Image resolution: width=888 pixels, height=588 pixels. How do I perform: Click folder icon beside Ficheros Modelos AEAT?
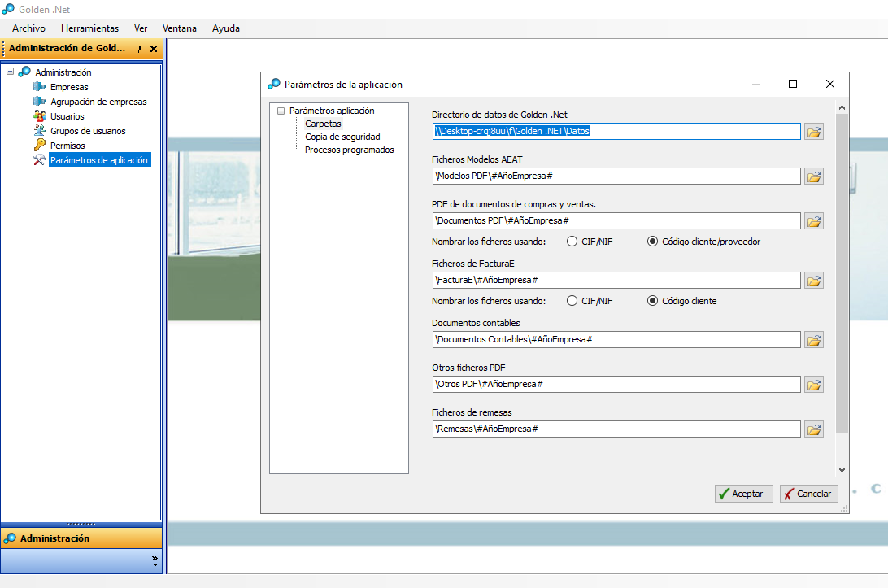(813, 176)
